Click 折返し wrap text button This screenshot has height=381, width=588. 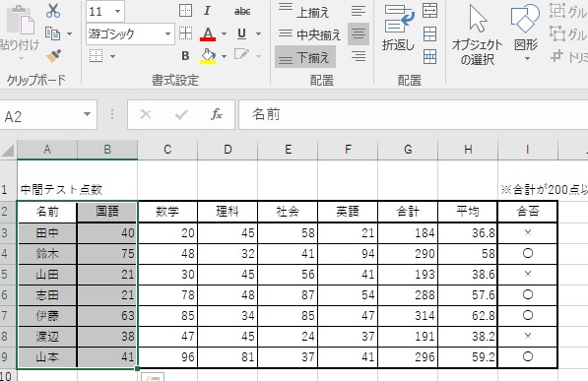click(398, 30)
